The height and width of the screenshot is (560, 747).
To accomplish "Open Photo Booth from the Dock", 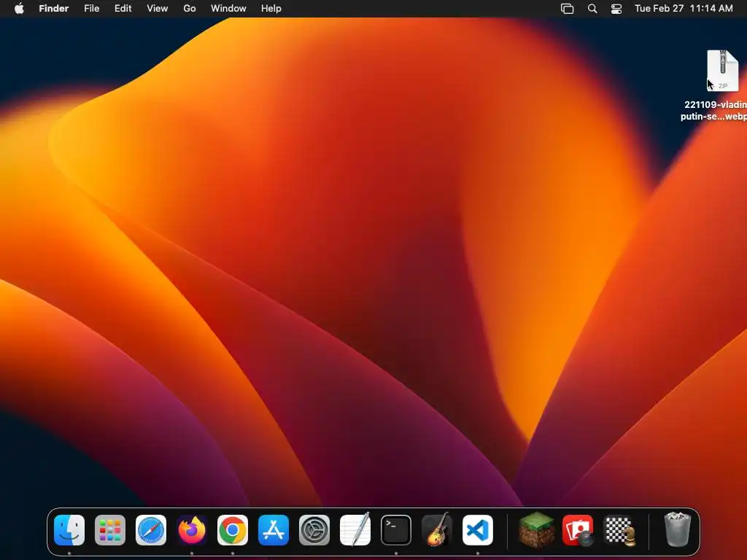I will (578, 530).
